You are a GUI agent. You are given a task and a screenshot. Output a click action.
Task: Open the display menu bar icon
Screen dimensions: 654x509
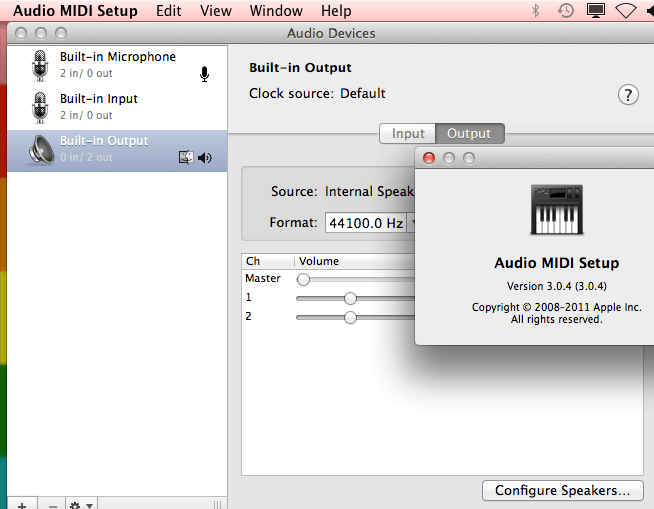[596, 10]
